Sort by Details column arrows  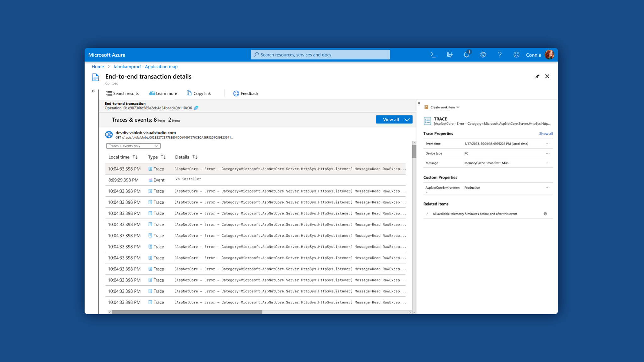point(195,157)
